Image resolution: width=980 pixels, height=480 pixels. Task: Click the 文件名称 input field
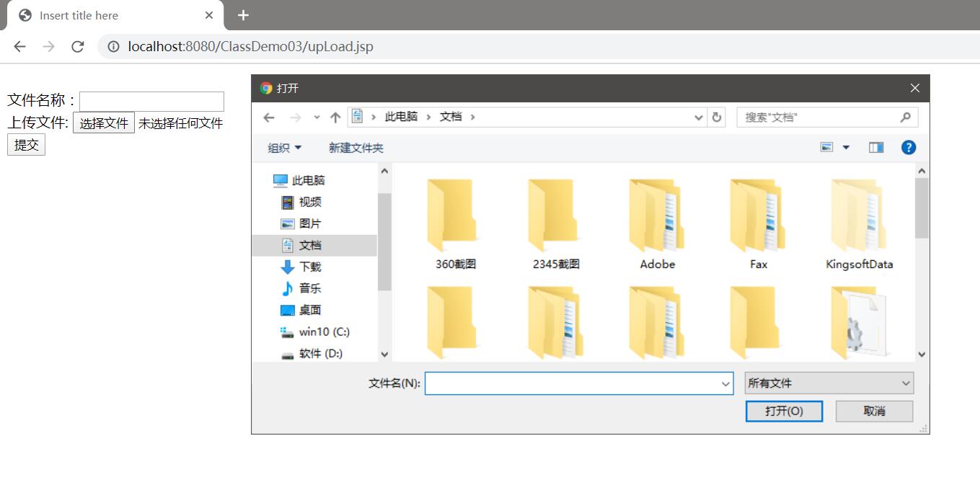(x=151, y=101)
